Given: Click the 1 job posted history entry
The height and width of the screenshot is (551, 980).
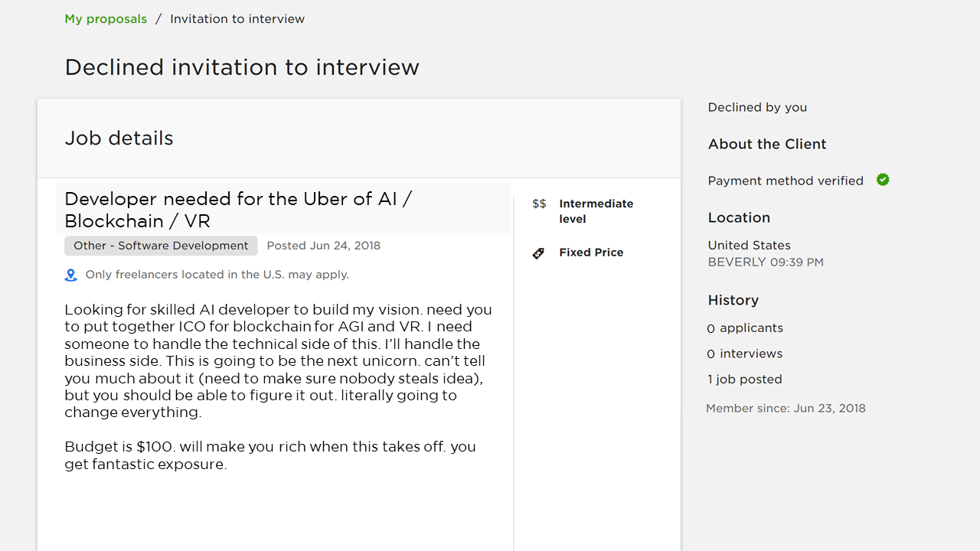Looking at the screenshot, I should tap(745, 380).
